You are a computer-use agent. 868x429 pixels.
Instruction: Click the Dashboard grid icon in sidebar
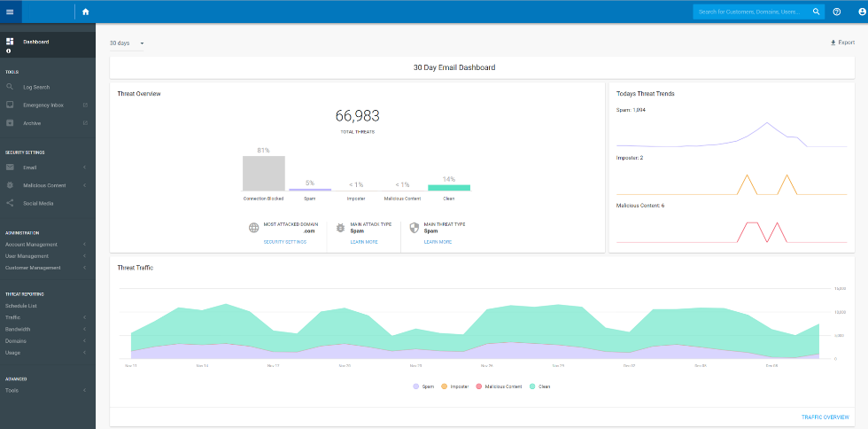point(10,42)
